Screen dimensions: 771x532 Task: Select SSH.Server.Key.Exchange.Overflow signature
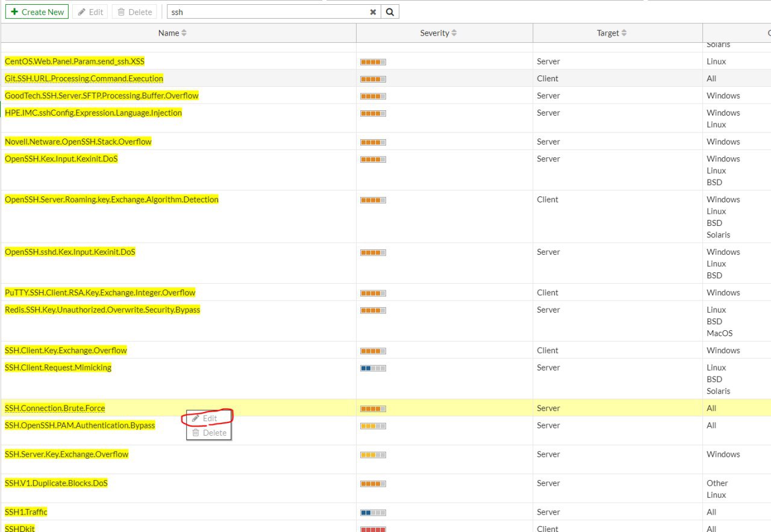[x=66, y=454]
